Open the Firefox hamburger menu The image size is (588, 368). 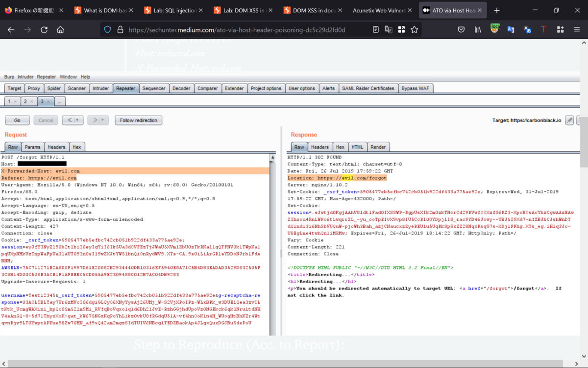click(x=577, y=30)
